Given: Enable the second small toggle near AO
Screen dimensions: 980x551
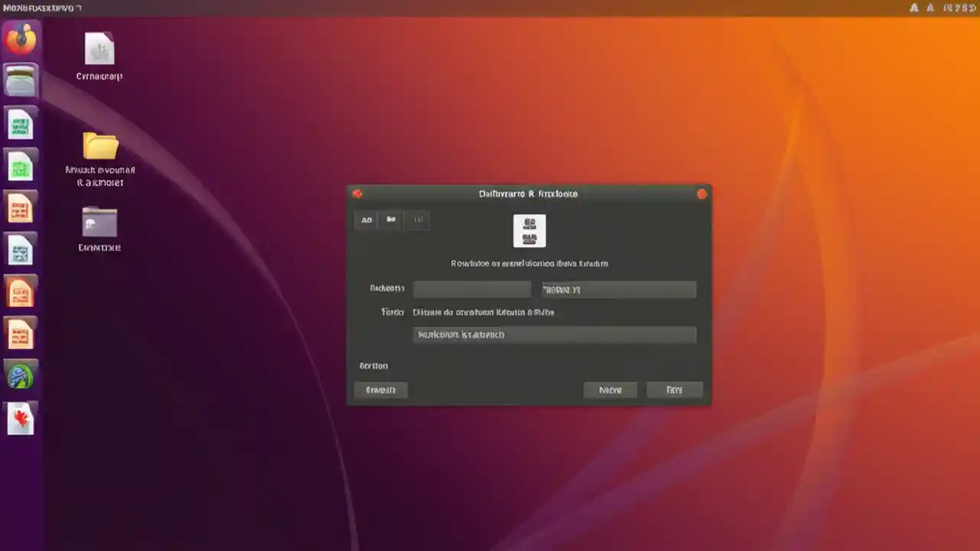Looking at the screenshot, I should (x=390, y=220).
